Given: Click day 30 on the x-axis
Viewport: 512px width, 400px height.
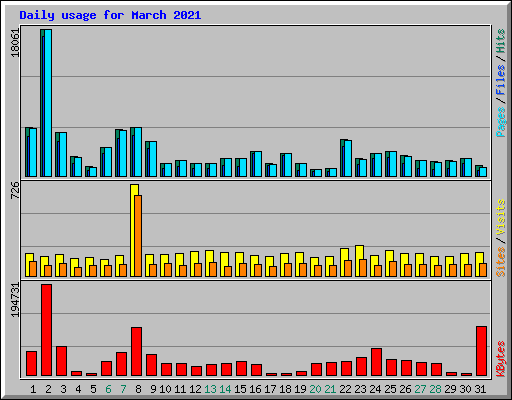Looking at the screenshot, I should [x=465, y=389].
